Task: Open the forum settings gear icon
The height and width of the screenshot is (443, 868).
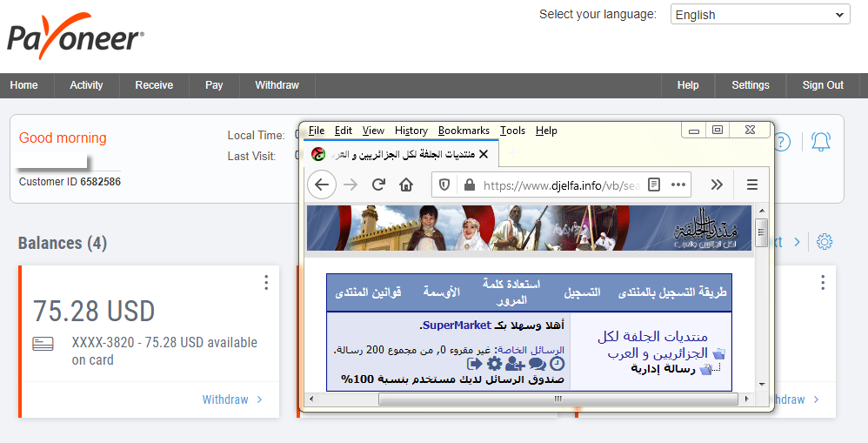Action: (494, 364)
